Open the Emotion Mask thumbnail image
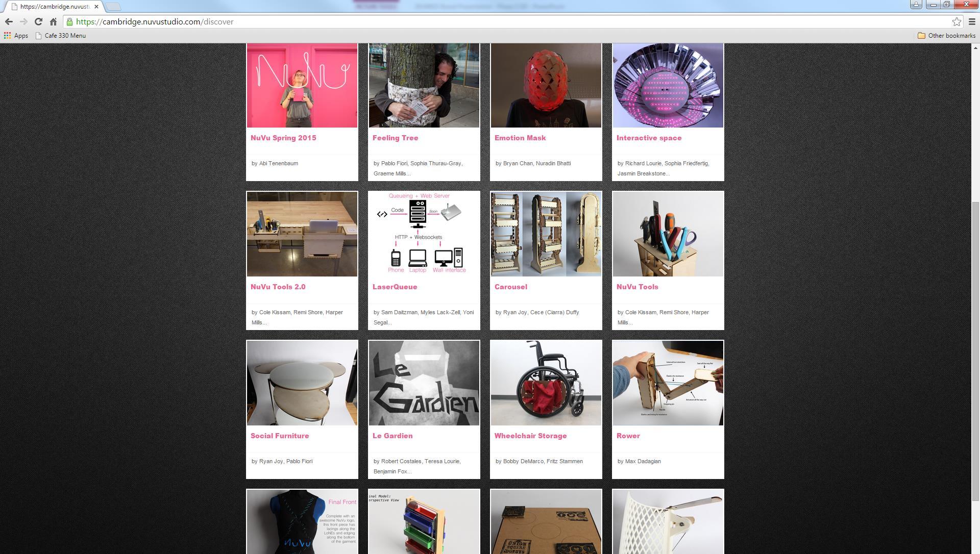This screenshot has width=980, height=554. coord(546,85)
